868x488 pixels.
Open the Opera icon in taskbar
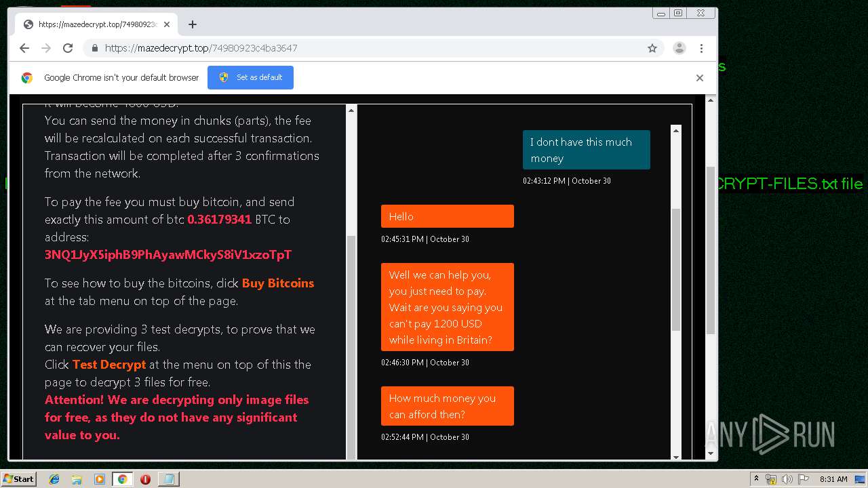pos(145,479)
